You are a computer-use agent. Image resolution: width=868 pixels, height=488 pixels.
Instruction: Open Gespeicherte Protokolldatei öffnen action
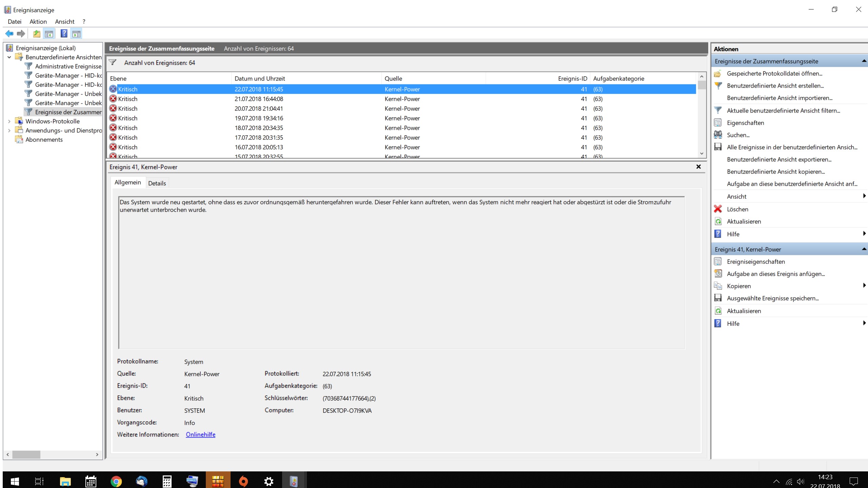pyautogui.click(x=774, y=74)
